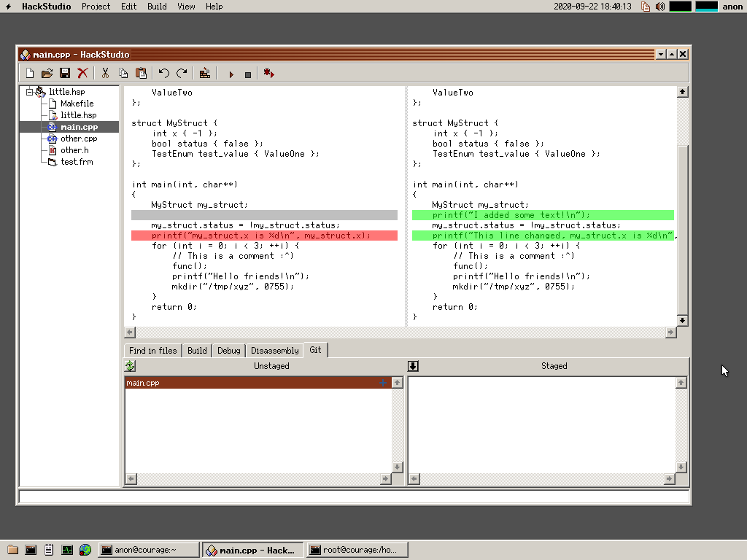Open the View menu
The height and width of the screenshot is (560, 747).
coord(186,6)
